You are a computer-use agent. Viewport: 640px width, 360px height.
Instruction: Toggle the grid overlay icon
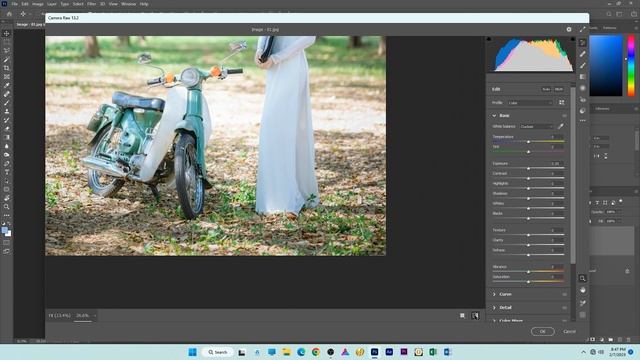click(582, 315)
